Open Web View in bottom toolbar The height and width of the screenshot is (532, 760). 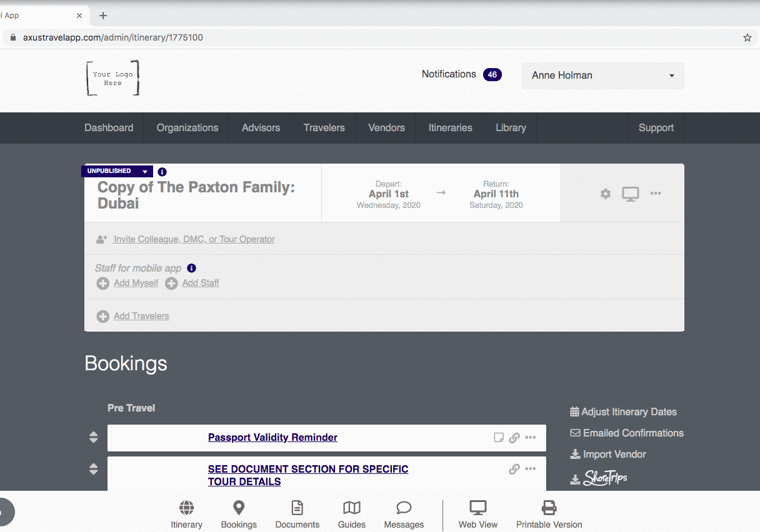click(x=478, y=515)
